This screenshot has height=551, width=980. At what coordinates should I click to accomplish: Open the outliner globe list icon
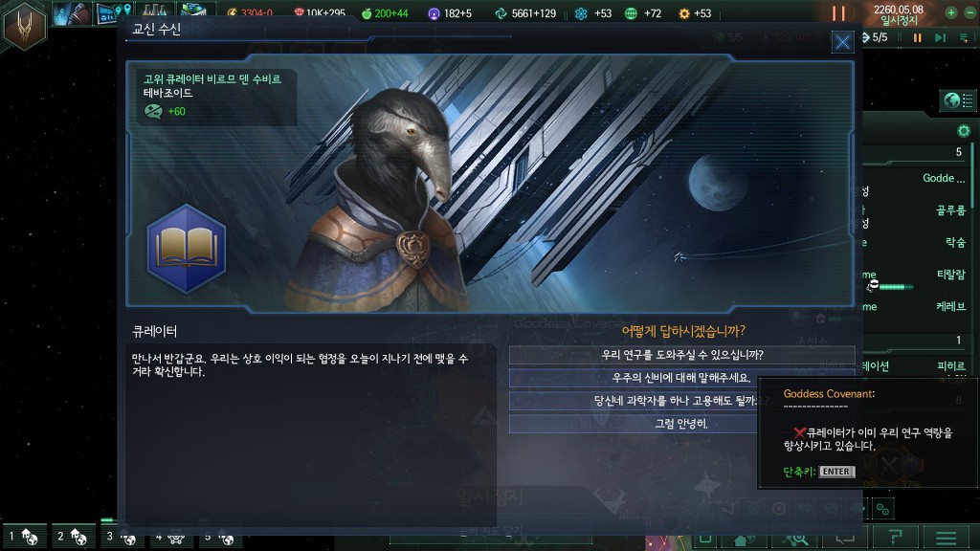point(959,100)
